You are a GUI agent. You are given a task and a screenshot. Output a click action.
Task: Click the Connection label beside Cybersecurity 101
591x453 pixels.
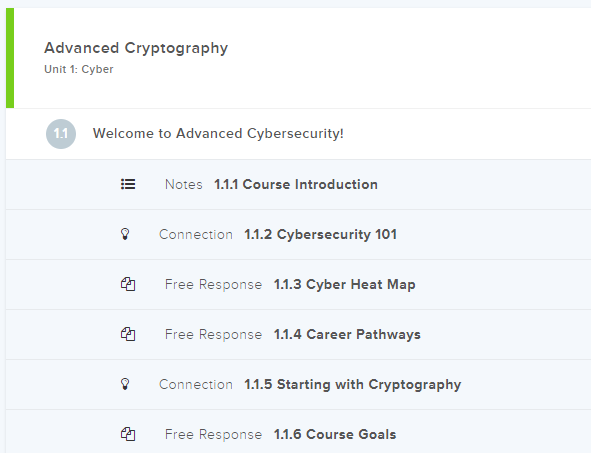pyautogui.click(x=196, y=234)
